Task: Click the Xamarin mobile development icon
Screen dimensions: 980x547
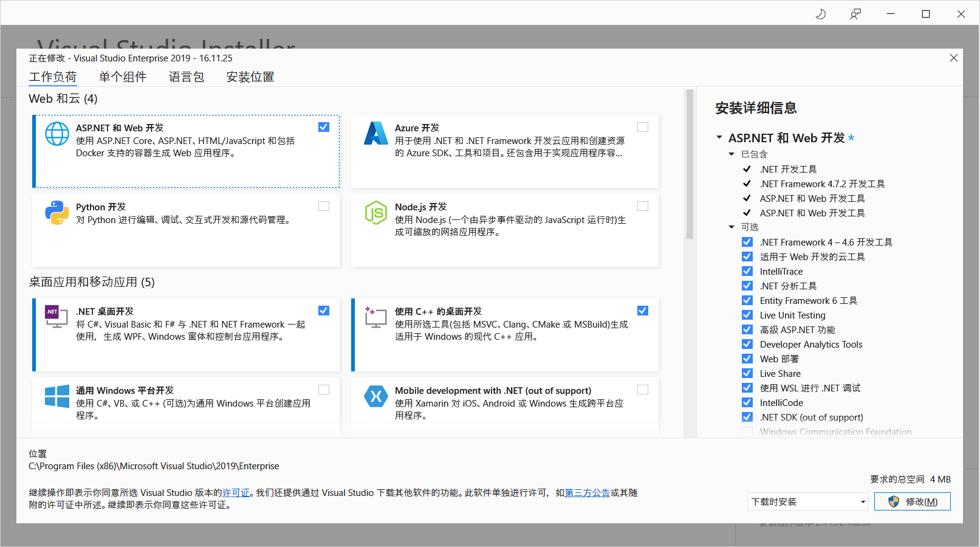Action: click(376, 396)
